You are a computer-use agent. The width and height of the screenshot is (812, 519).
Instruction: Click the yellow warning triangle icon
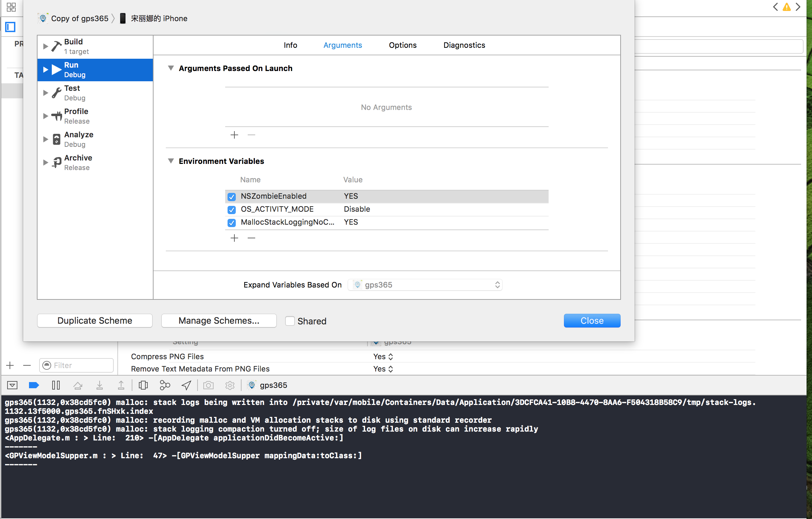[x=786, y=7]
